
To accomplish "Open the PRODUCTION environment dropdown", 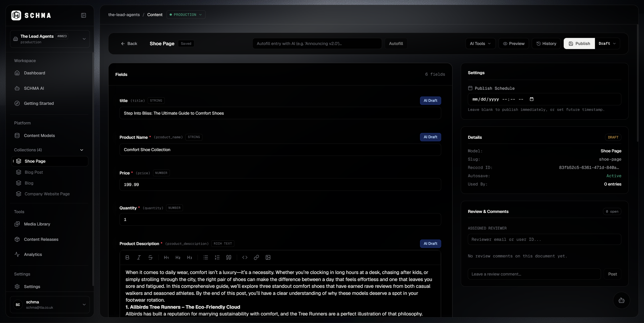I will (x=186, y=15).
